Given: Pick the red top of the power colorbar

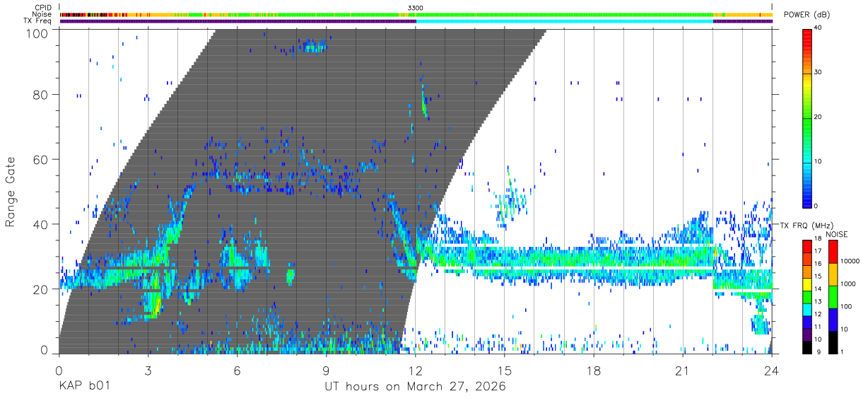Looking at the screenshot, I should [807, 39].
